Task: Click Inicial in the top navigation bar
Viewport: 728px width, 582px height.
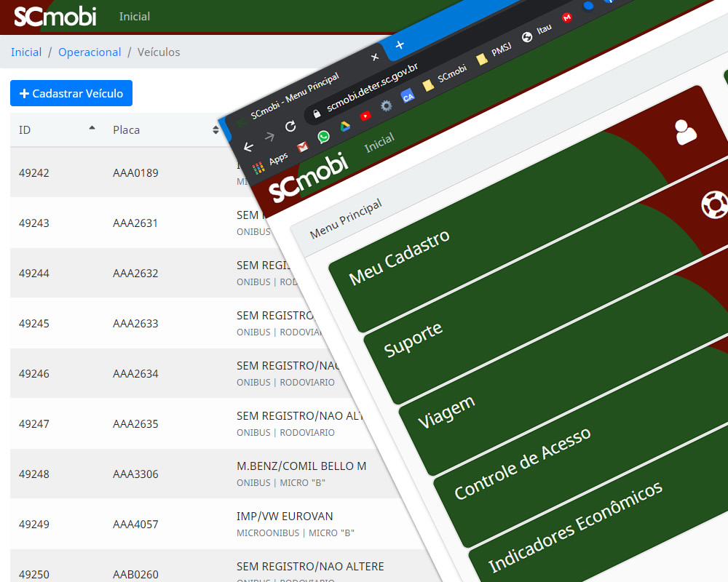Action: [135, 16]
